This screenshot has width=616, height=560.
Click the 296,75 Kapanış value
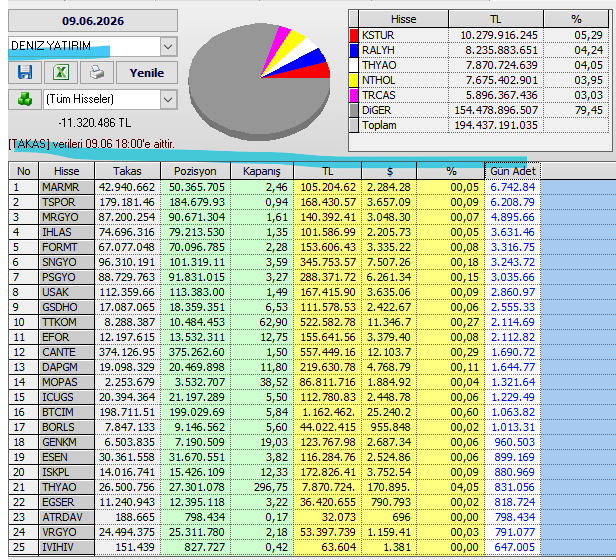262,487
